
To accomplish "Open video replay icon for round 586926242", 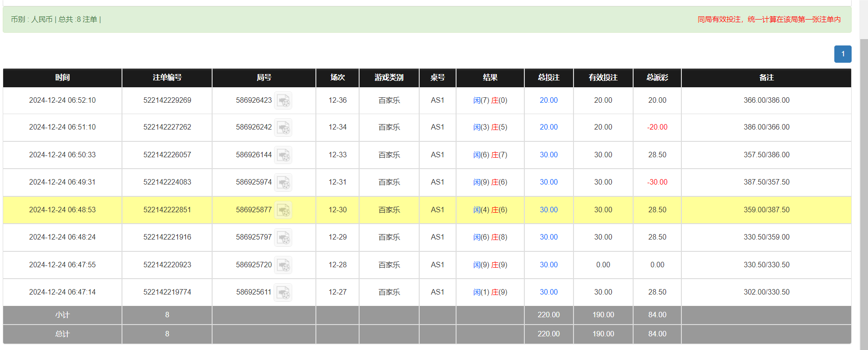I will [x=283, y=127].
